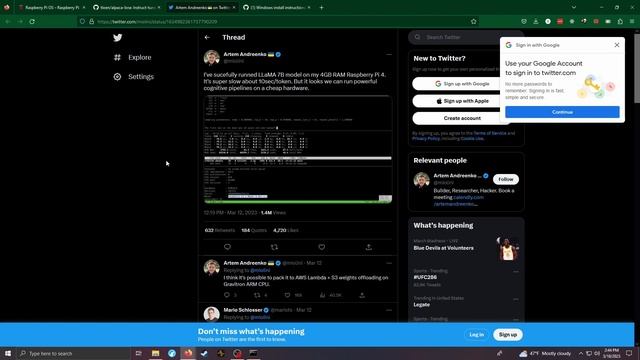Image resolution: width=640 pixels, height=360 pixels.
Task: Open a new browser tab
Action: 321,7
